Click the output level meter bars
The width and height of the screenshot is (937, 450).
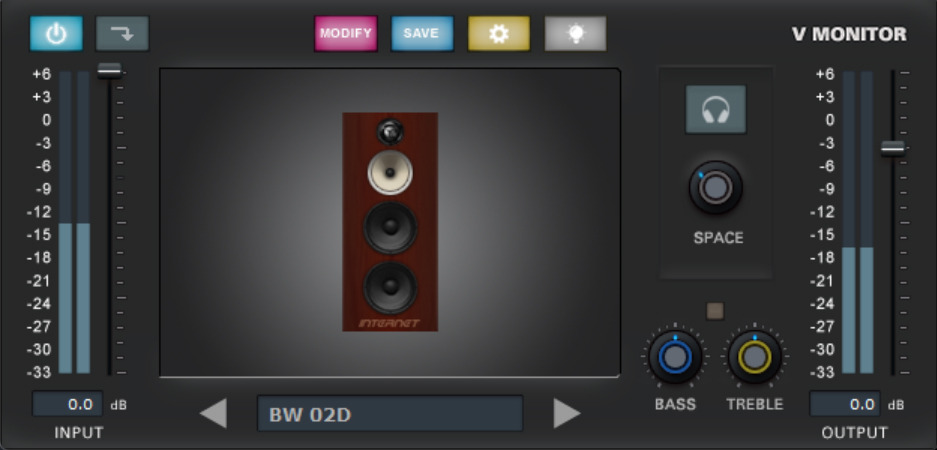tap(858, 222)
